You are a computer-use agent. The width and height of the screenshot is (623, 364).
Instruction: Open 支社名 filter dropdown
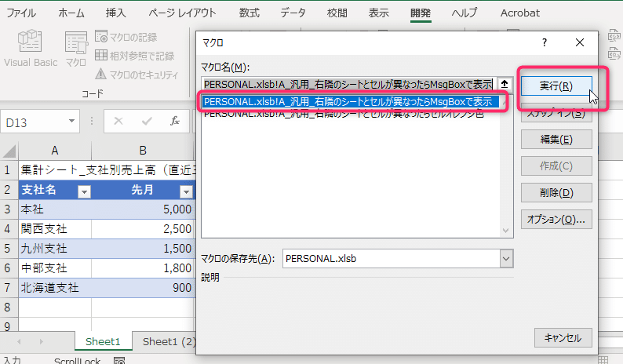[84, 192]
